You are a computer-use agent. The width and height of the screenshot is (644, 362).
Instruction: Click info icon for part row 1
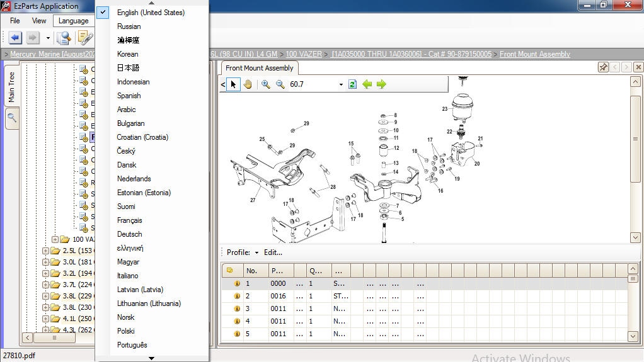(237, 283)
